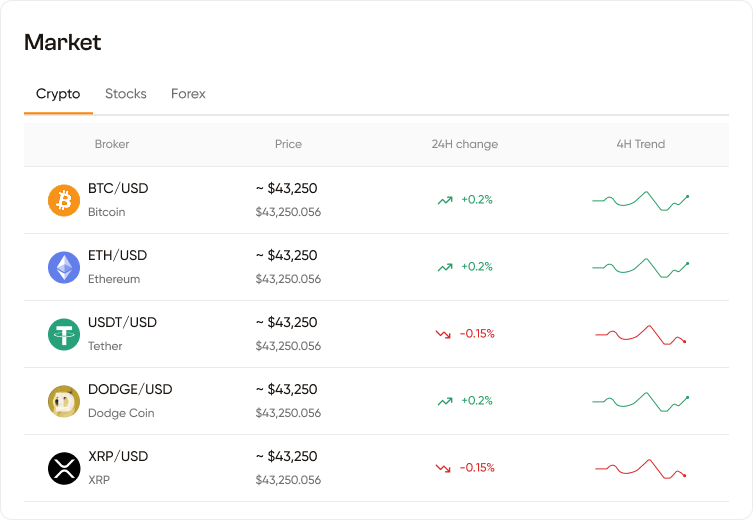This screenshot has width=753, height=520.
Task: Click $43,250.056 exact price in Ethereum row
Action: [288, 279]
